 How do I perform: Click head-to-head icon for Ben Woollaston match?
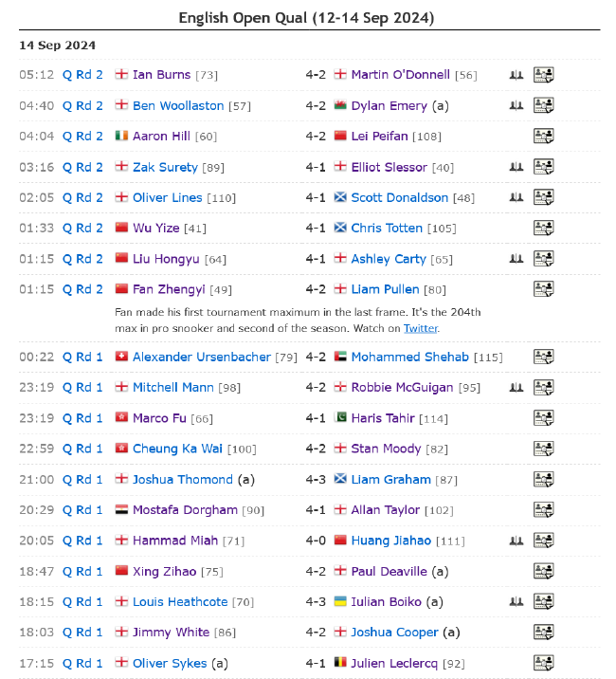coord(516,105)
